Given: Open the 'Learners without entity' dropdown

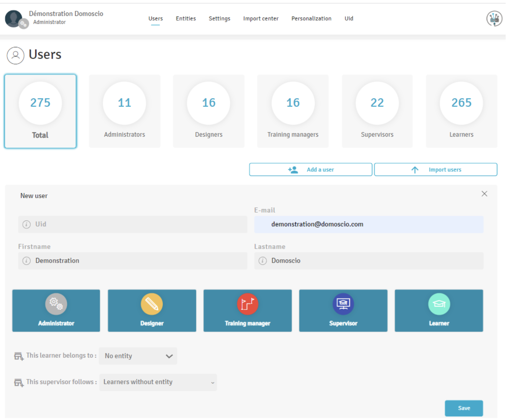Looking at the screenshot, I should 158,383.
